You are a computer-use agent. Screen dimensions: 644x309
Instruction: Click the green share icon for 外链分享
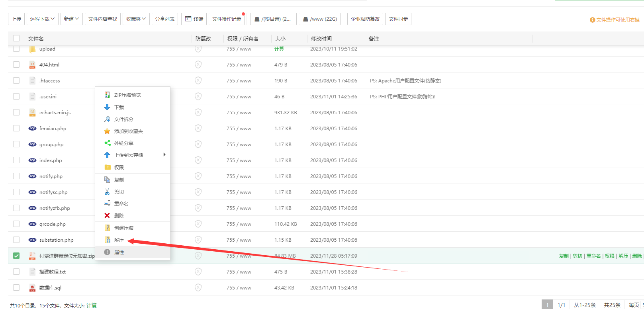point(107,143)
